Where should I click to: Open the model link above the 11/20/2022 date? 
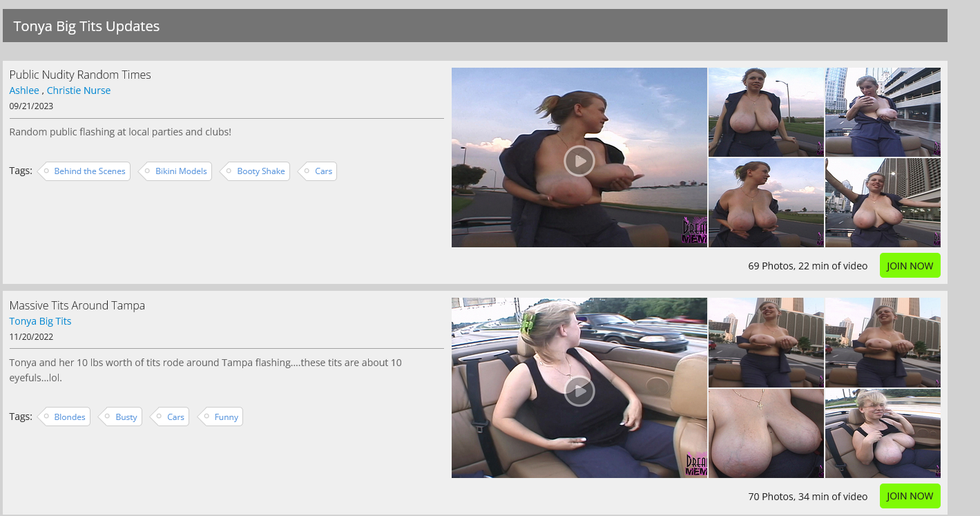tap(40, 321)
